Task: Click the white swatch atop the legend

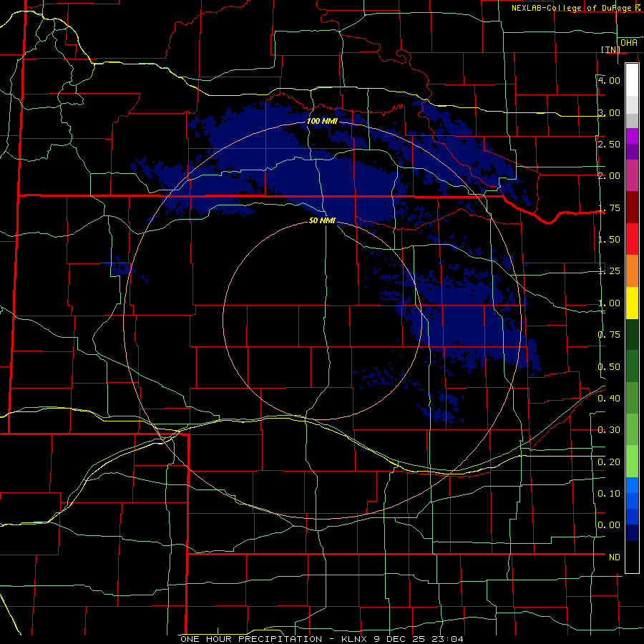Action: (x=632, y=80)
